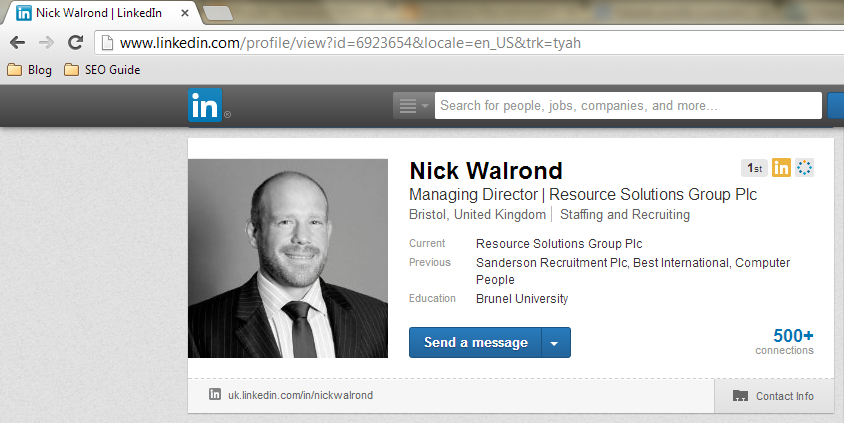Click the small LinkedIn icon beside profile URL

coord(215,394)
